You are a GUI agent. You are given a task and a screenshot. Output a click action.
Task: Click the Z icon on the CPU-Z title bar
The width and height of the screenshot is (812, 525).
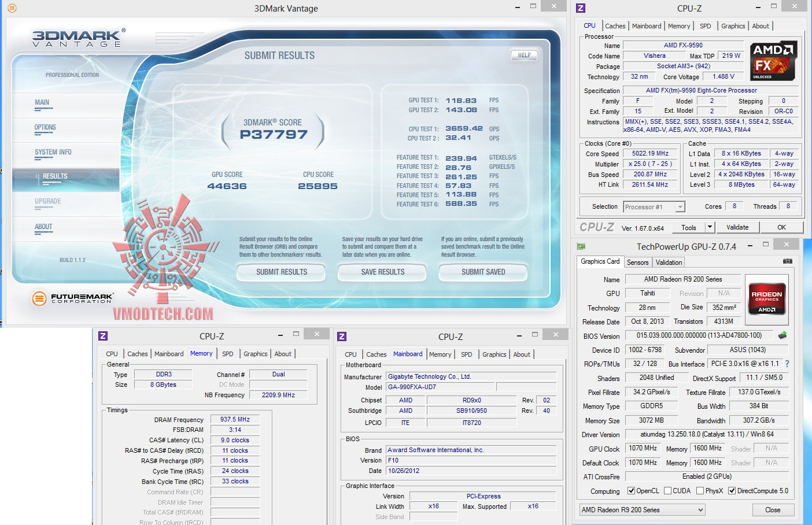coord(582,8)
